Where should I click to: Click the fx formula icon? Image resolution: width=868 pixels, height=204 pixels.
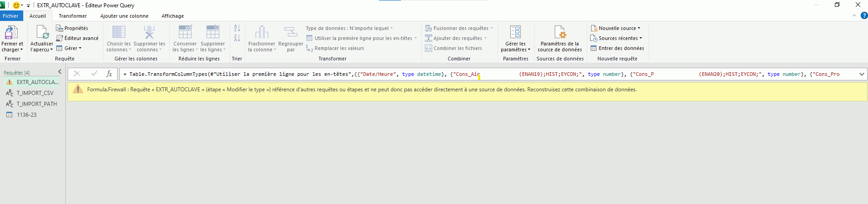109,74
